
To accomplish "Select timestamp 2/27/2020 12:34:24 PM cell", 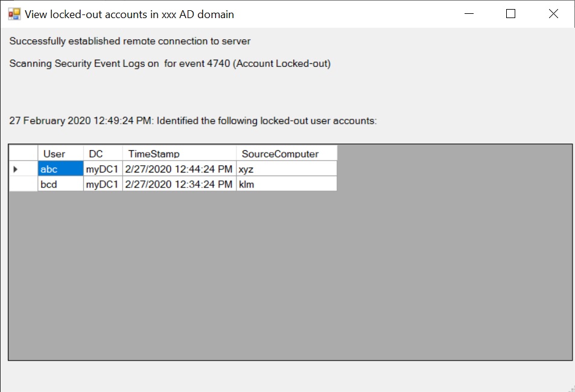I will (x=179, y=184).
